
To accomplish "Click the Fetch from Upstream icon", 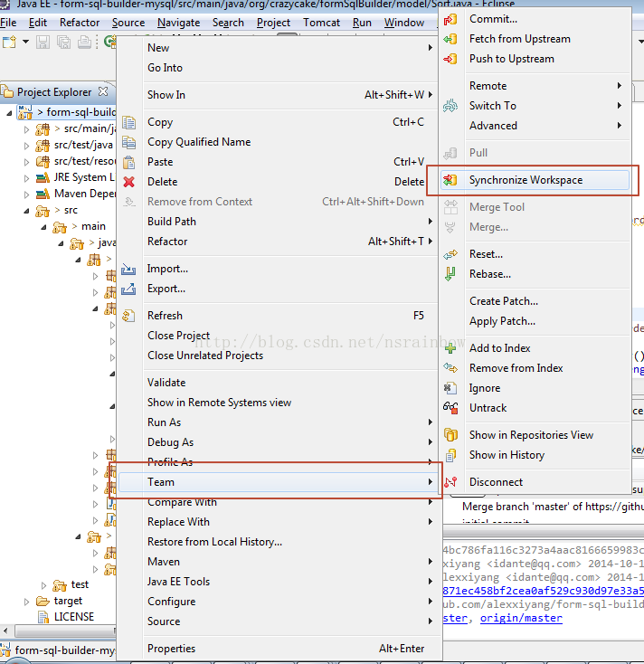I will [450, 39].
